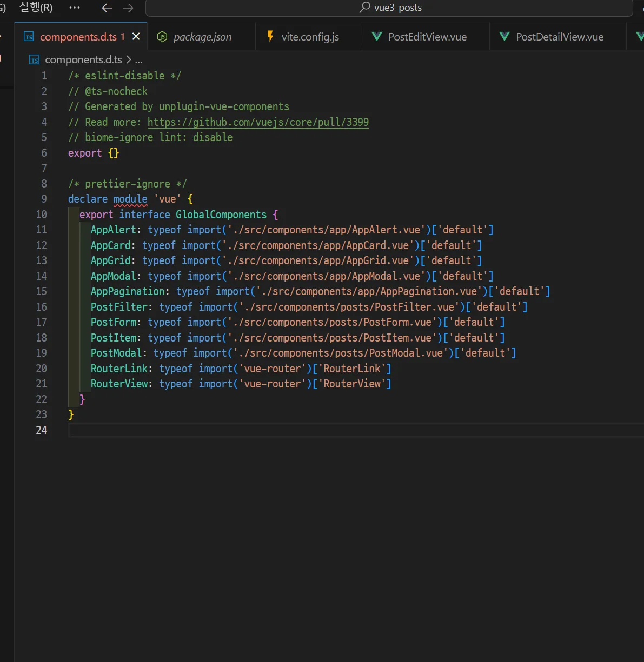Click the AppPagination property name
The image size is (644, 662).
(128, 291)
